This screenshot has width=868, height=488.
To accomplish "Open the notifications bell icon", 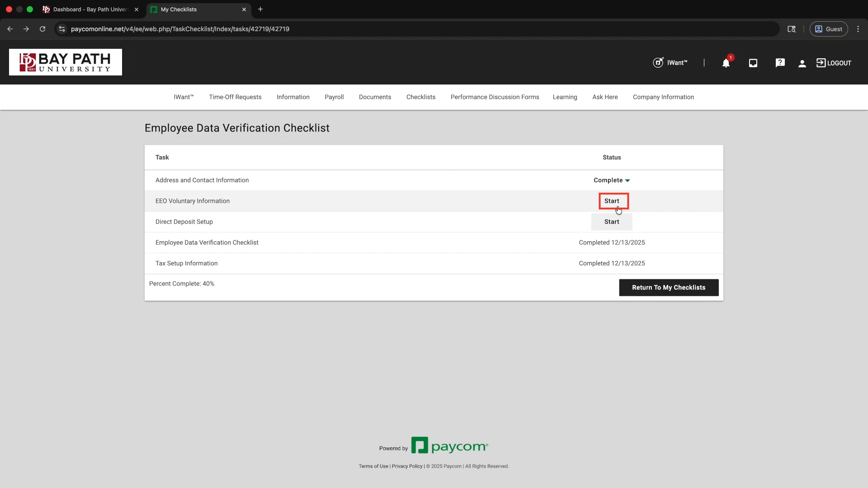I will pyautogui.click(x=726, y=63).
